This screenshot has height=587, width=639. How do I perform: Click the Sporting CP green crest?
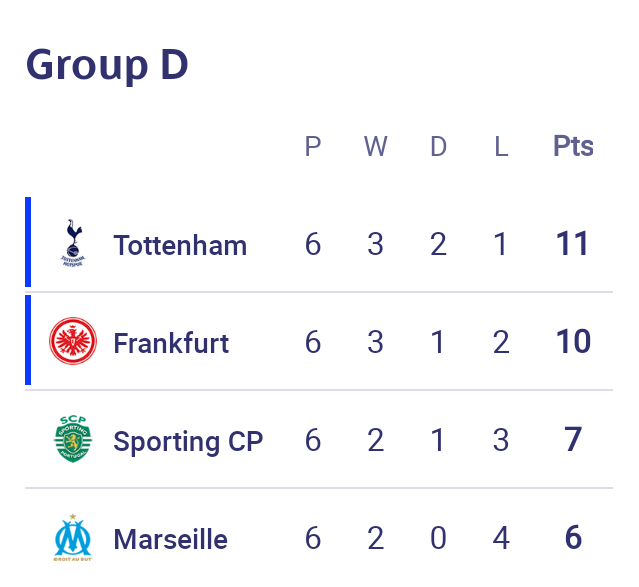pos(73,439)
